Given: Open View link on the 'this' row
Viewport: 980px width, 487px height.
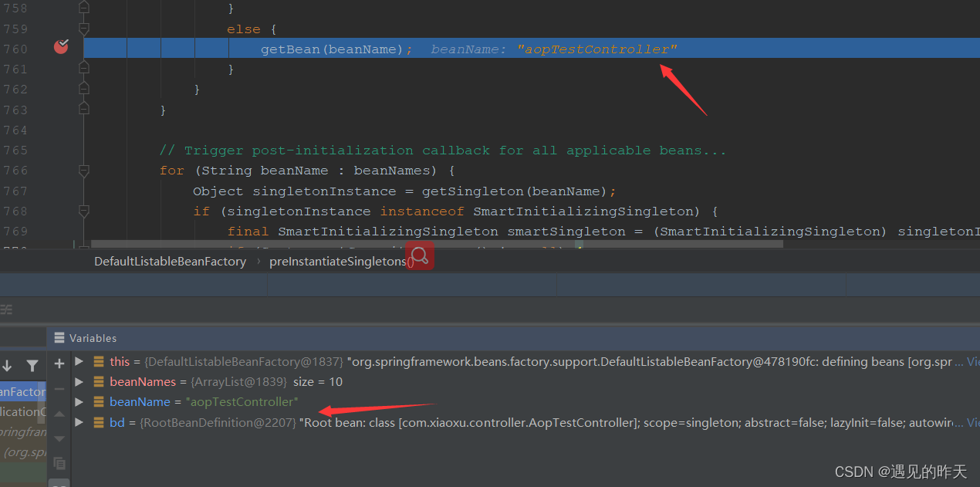Looking at the screenshot, I should tap(973, 361).
